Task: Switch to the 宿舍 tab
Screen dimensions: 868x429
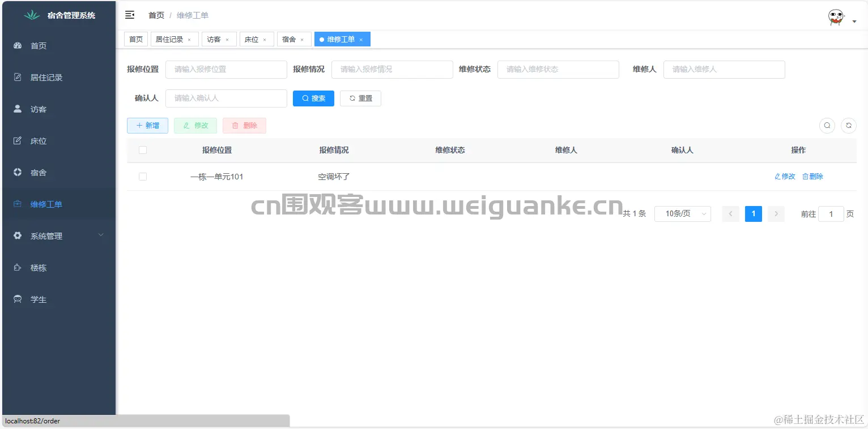Action: (294, 39)
